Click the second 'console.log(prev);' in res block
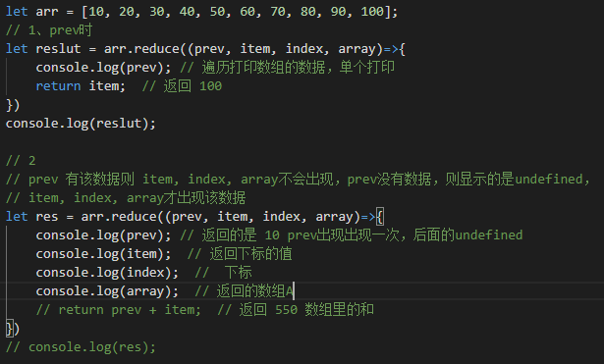The image size is (604, 364). point(103,235)
